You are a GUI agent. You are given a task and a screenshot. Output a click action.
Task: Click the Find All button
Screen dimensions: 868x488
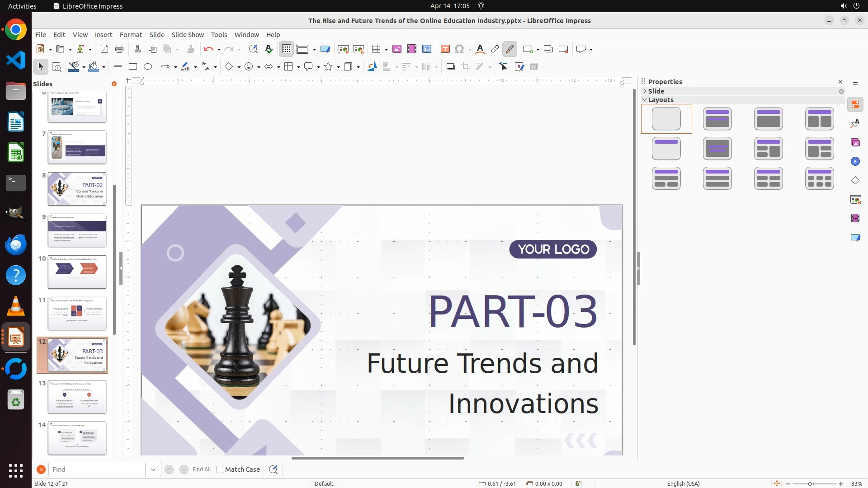(201, 469)
